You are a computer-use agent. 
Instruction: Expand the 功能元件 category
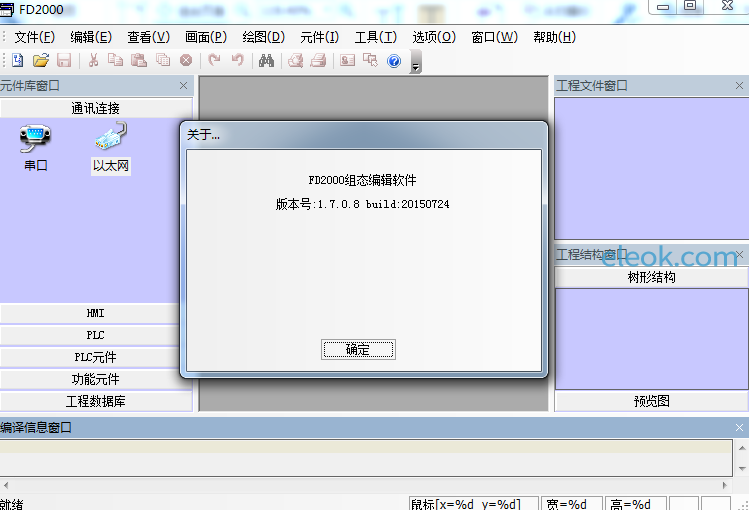(x=96, y=379)
